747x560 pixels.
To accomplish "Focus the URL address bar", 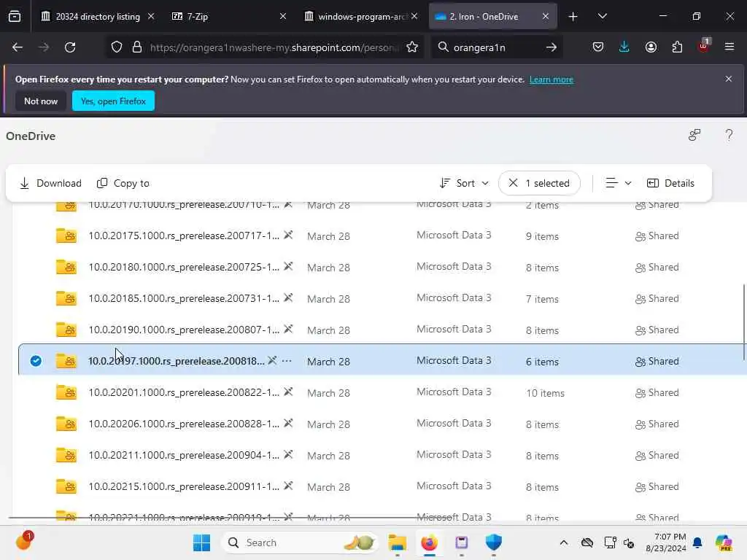I will (x=274, y=47).
